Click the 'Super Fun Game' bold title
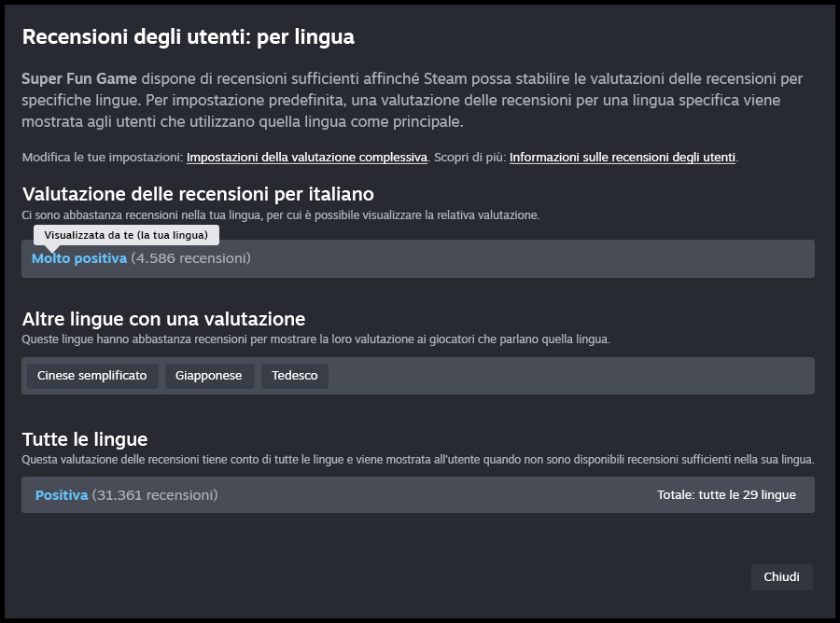 (x=79, y=78)
